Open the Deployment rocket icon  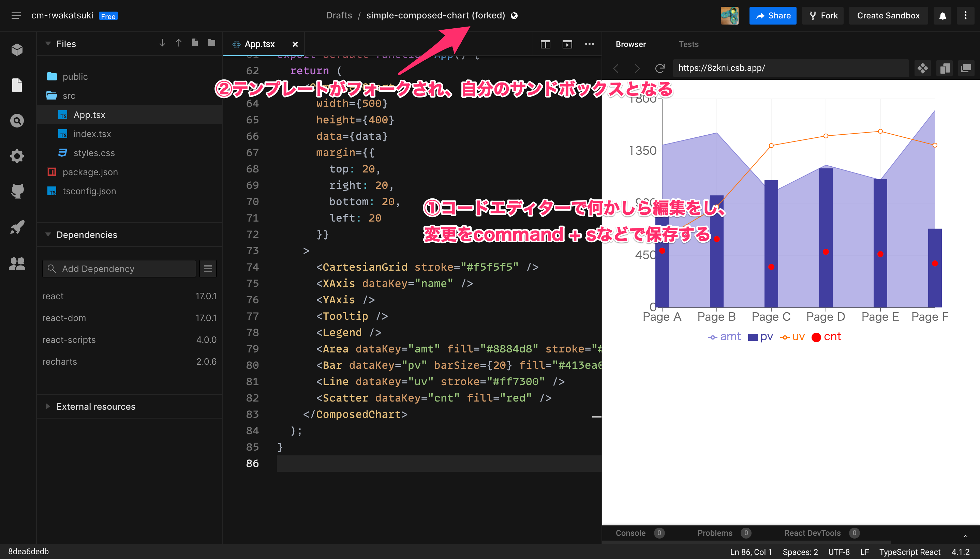[17, 227]
